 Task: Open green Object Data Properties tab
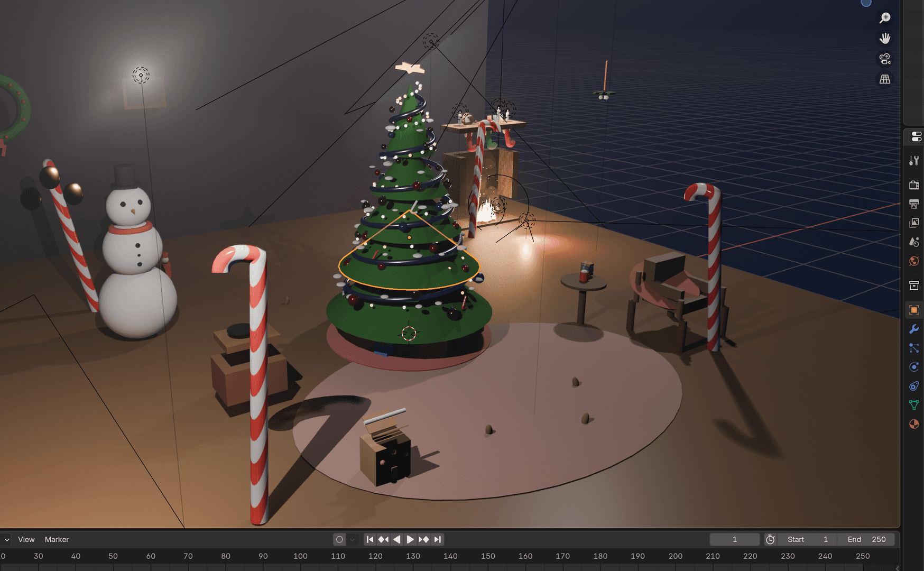[914, 404]
